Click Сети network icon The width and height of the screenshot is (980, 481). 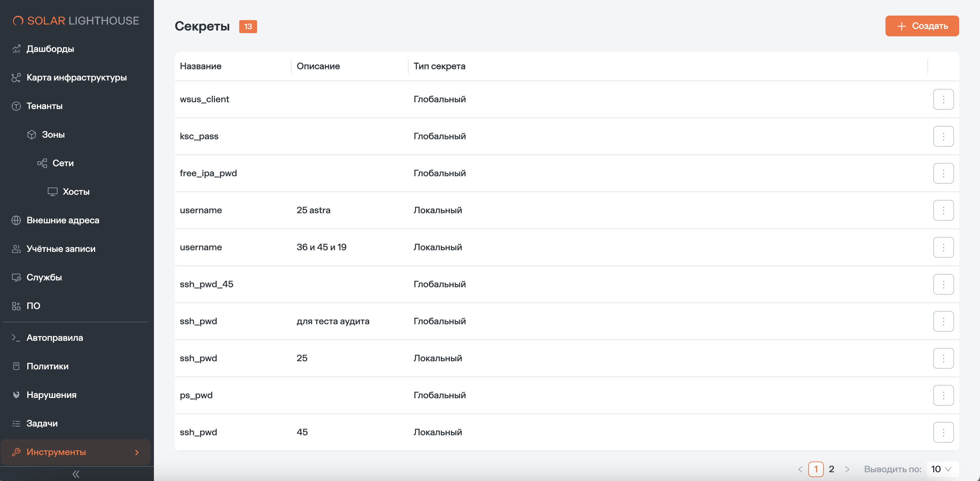42,163
